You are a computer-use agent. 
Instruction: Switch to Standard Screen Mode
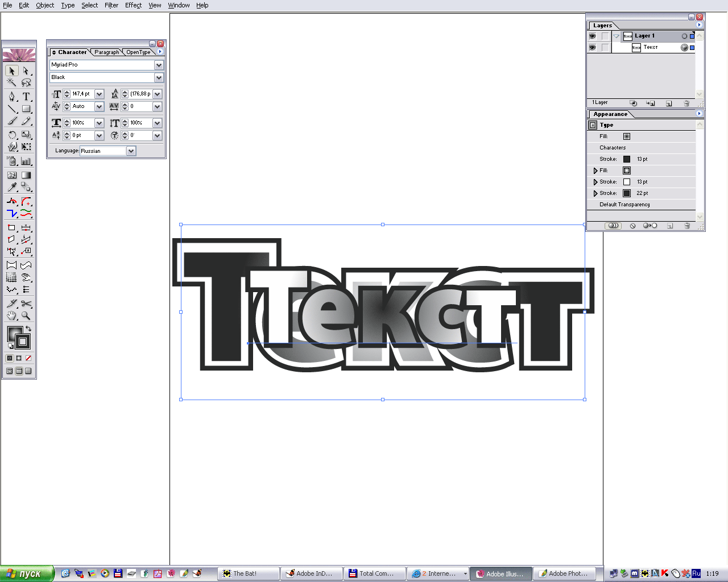(9, 371)
